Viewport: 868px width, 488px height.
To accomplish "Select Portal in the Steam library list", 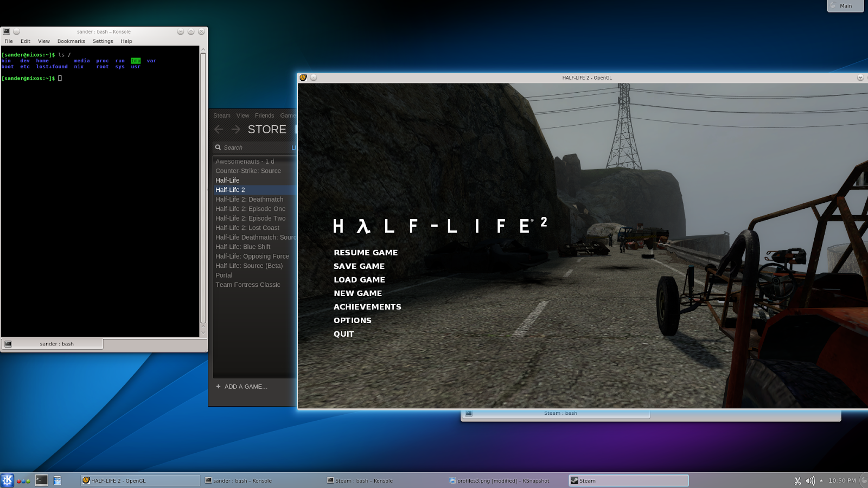I will 224,275.
